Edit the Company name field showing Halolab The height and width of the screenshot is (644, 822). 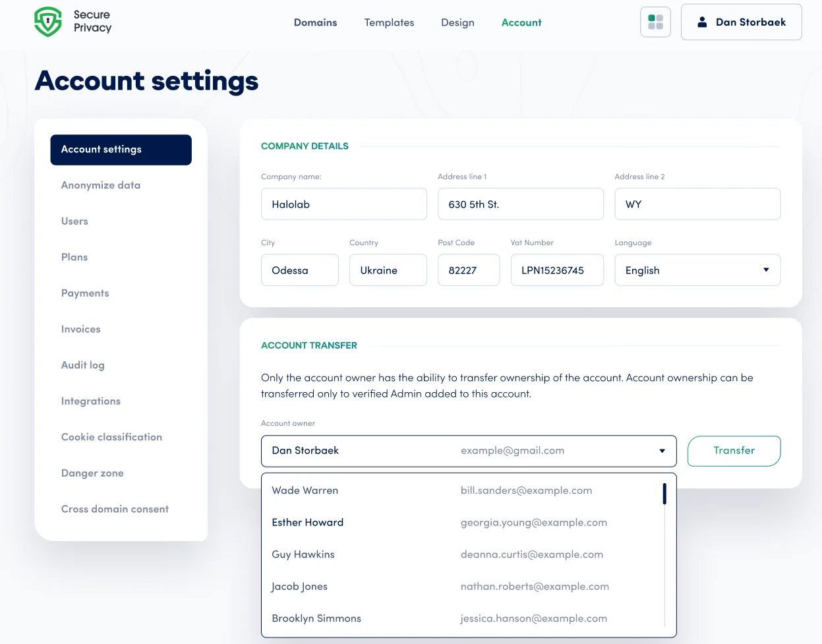[343, 204]
